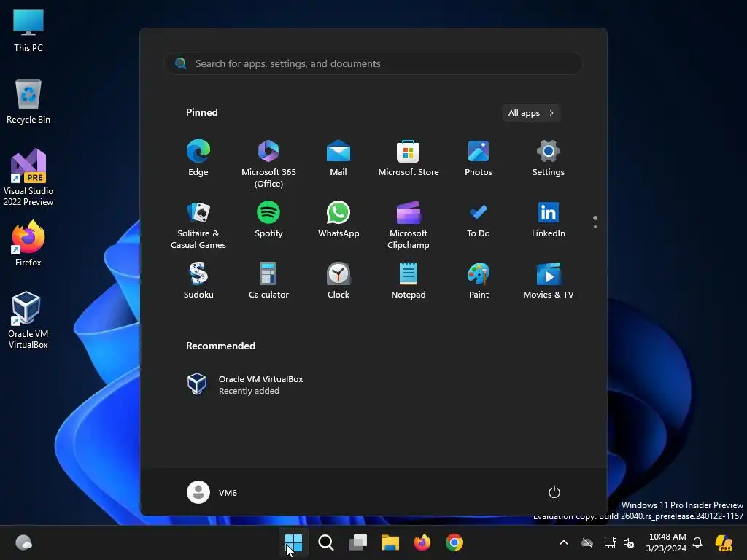This screenshot has width=747, height=560.
Task: Open File Explorer from taskbar
Action: (x=390, y=542)
